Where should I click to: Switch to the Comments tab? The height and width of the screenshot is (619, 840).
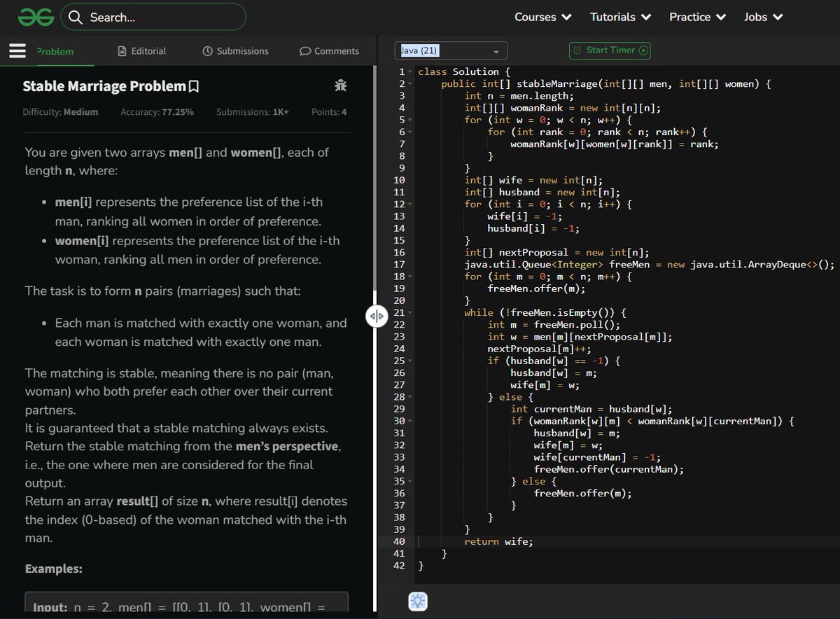point(329,51)
